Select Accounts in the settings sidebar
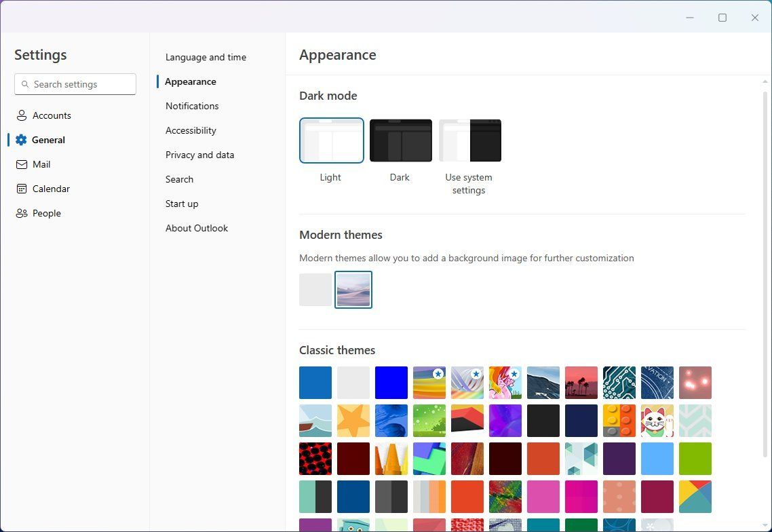 pos(51,115)
